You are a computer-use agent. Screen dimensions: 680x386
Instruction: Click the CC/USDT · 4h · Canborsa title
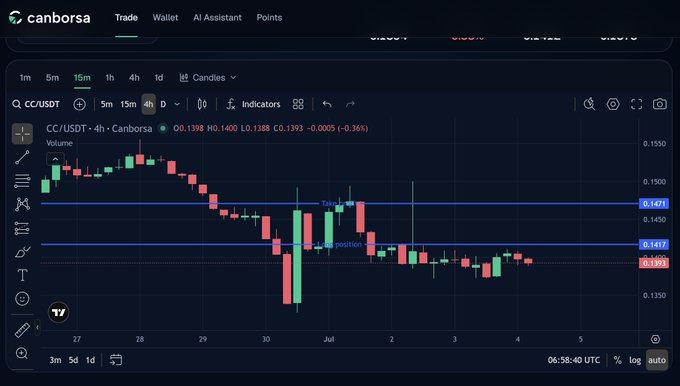[x=99, y=128]
